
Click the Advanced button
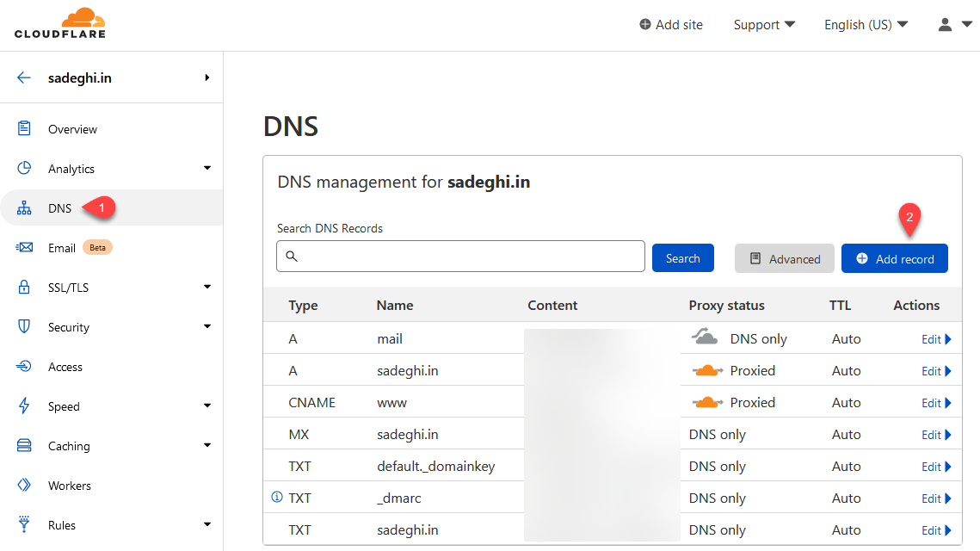point(785,258)
